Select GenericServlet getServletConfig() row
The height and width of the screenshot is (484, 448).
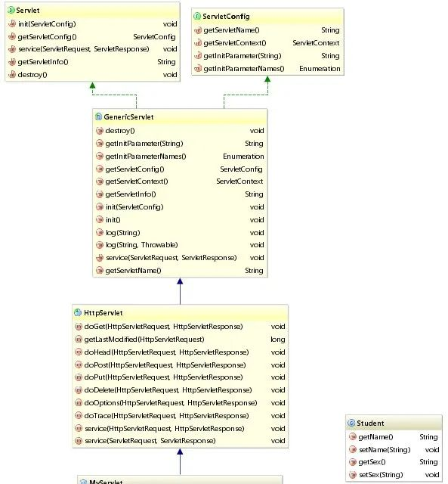click(x=180, y=169)
